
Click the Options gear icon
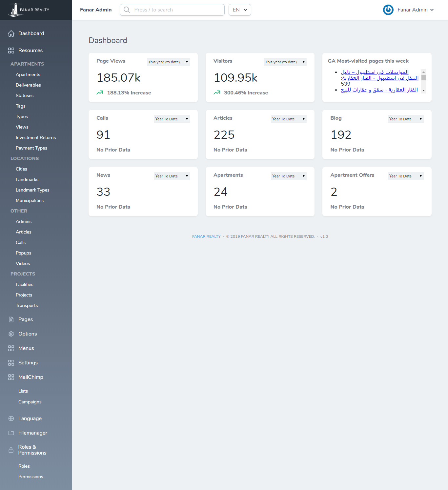click(11, 334)
